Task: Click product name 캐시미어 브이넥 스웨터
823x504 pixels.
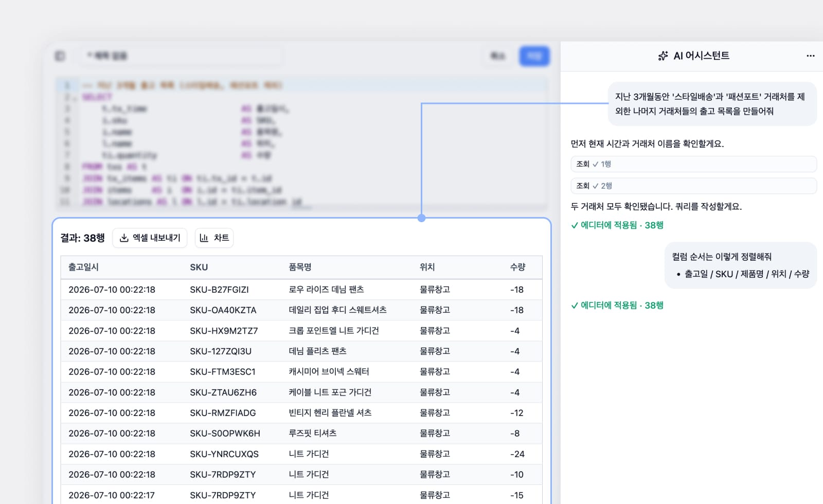Action: pyautogui.click(x=329, y=372)
